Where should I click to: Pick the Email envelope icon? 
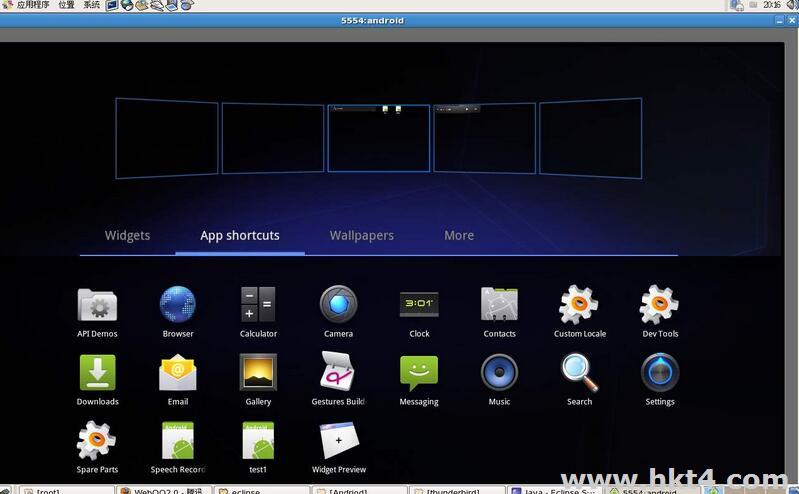(178, 373)
